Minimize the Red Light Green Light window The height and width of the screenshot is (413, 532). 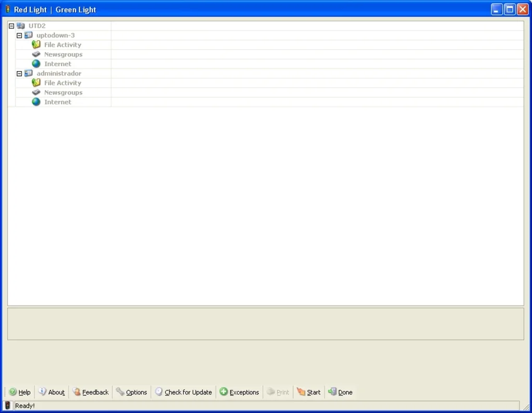point(497,9)
